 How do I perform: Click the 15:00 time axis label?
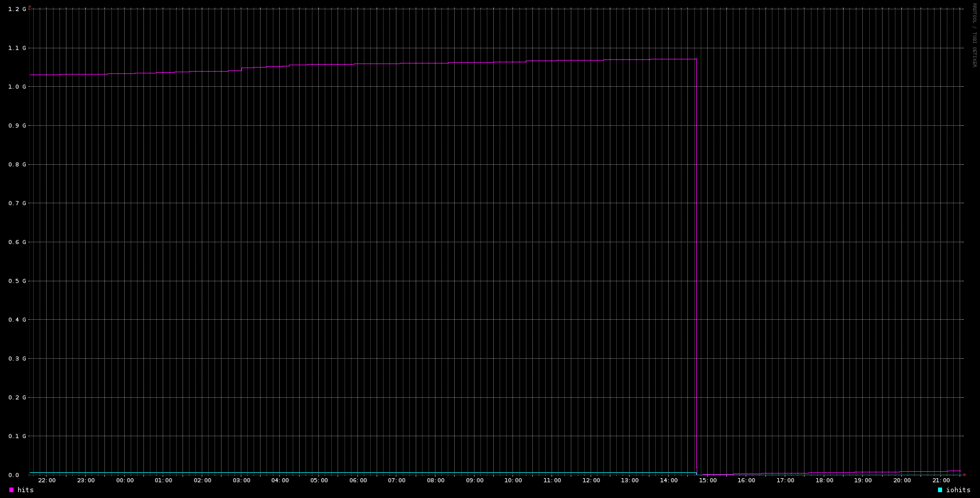[x=708, y=481]
